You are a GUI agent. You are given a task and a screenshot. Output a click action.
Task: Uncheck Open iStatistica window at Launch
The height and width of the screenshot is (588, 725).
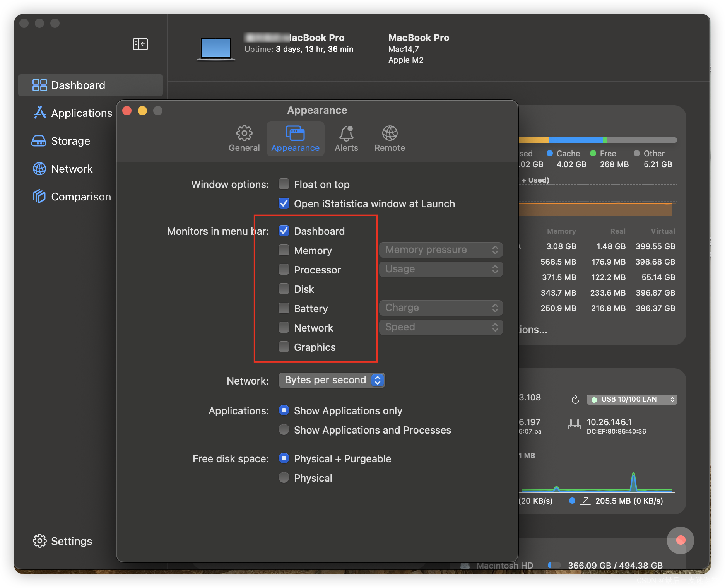pyautogui.click(x=284, y=203)
